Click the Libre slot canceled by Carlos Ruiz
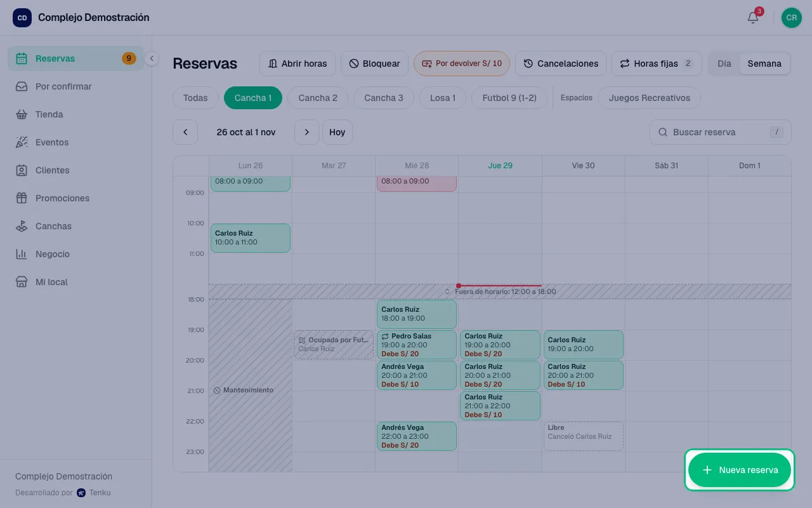The height and width of the screenshot is (508, 812). pos(584,436)
